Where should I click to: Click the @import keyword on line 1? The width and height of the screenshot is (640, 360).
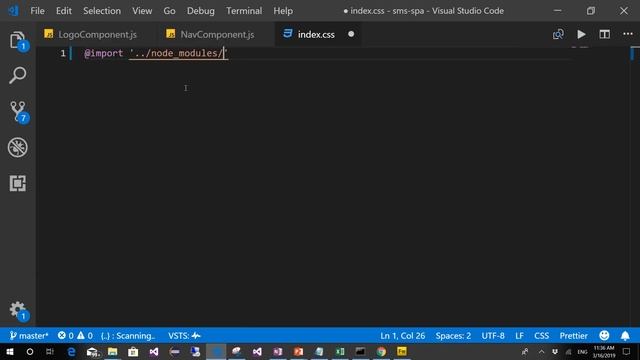[103, 53]
